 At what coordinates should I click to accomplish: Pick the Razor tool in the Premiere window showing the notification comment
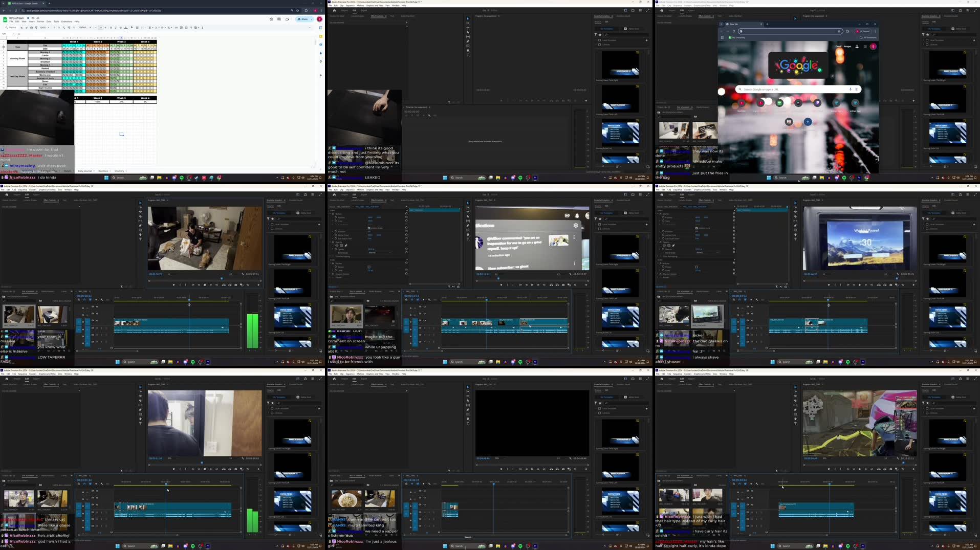coord(468,216)
